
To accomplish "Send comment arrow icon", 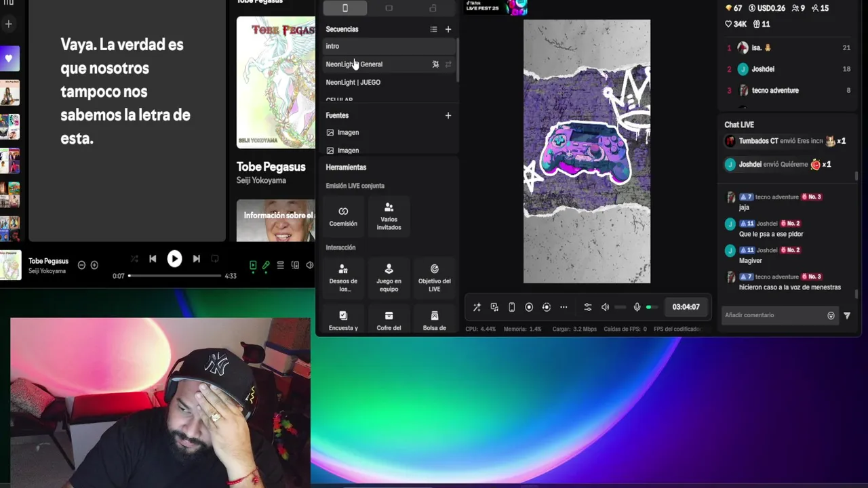I will [847, 315].
